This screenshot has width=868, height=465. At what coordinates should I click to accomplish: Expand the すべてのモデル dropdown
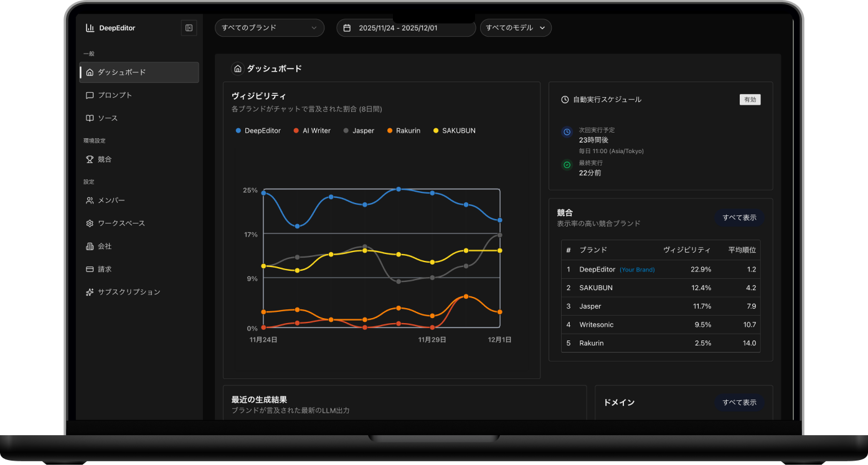coord(515,28)
